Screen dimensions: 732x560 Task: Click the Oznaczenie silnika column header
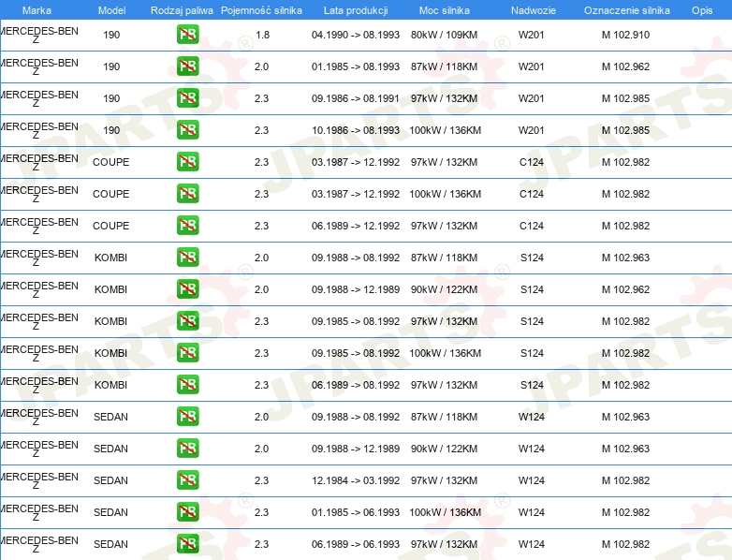click(x=627, y=10)
